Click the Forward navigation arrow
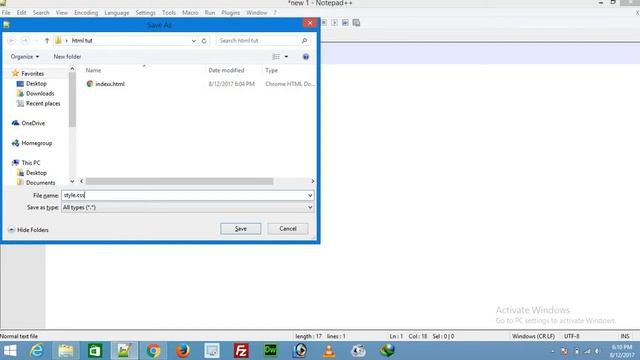Viewport: 640px width, 360px height. pyautogui.click(x=25, y=40)
